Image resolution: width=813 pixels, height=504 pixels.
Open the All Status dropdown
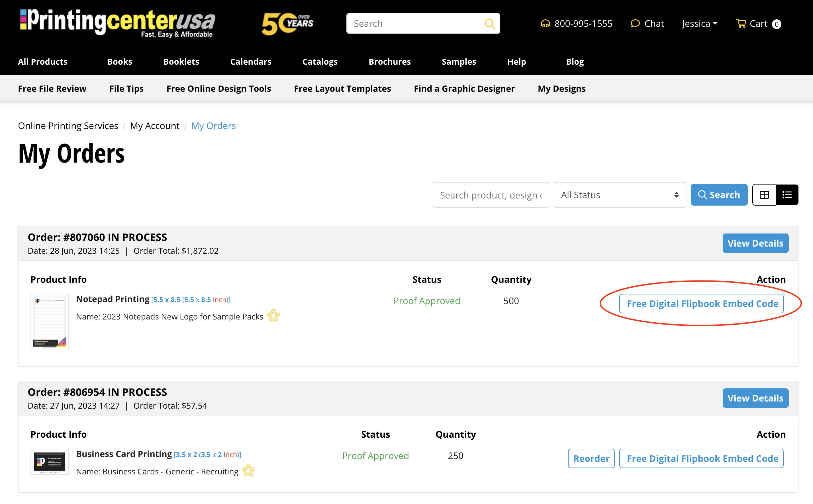(x=619, y=195)
